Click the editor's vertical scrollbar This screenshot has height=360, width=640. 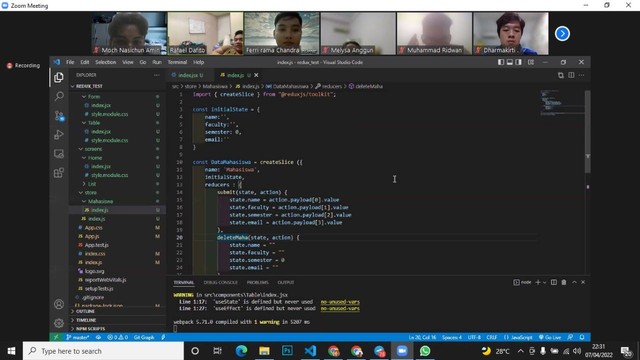click(588, 131)
